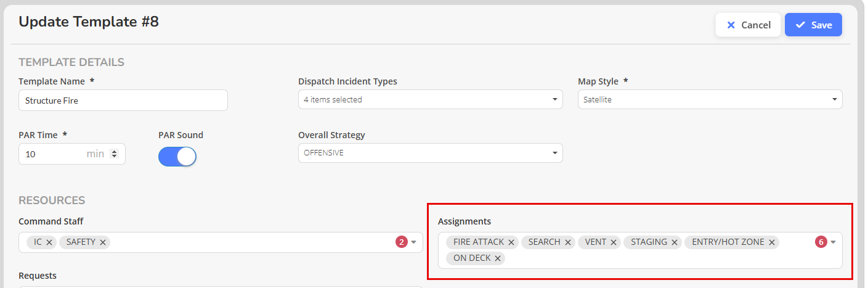Remove the FIRE ATTACK assignment tag
Screen dimensions: 868x288
[511, 242]
